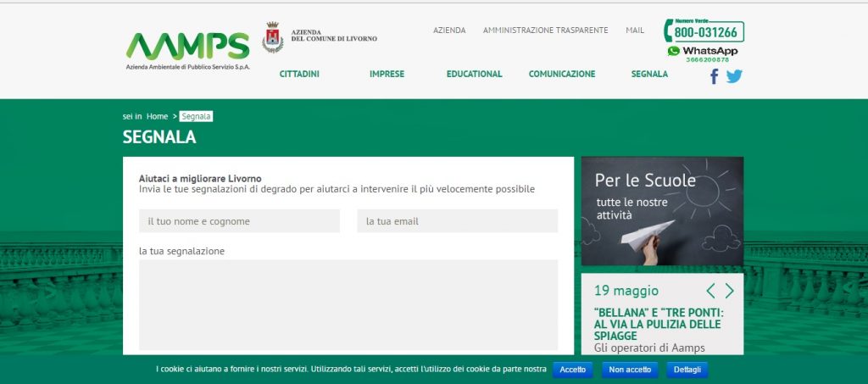Show previous news with left arrow
Image resolution: width=868 pixels, height=384 pixels.
[710, 291]
